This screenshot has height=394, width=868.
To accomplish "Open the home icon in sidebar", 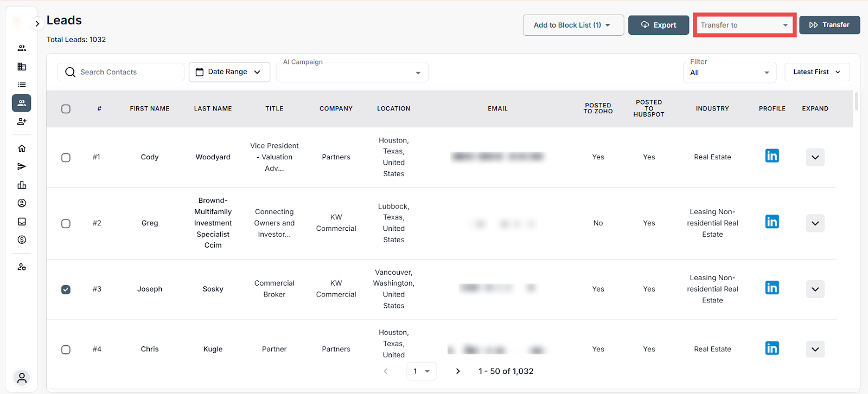I will pyautogui.click(x=22, y=148).
